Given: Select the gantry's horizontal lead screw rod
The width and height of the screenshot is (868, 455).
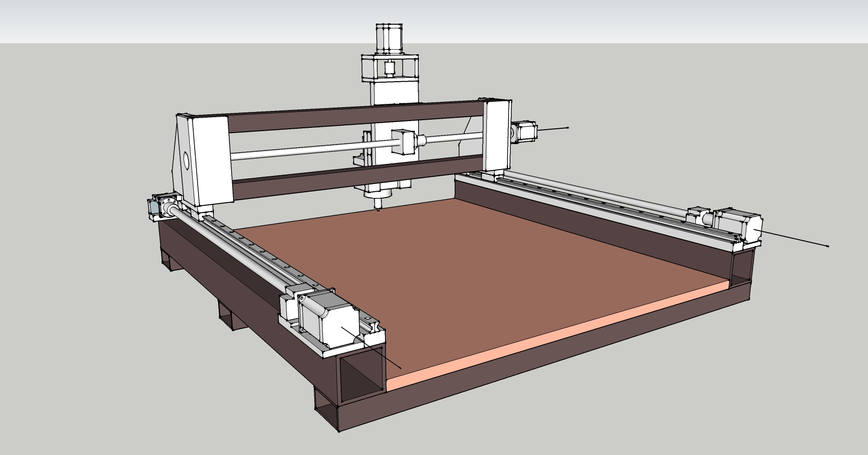Looking at the screenshot, I should click(357, 147).
